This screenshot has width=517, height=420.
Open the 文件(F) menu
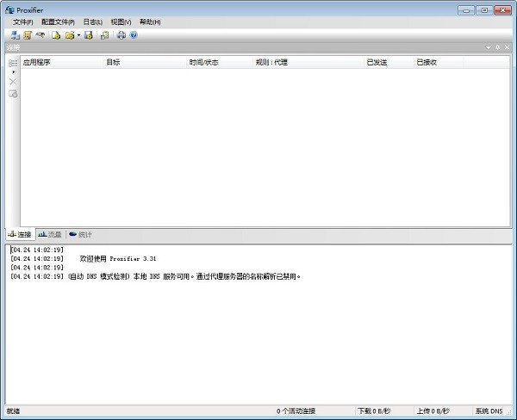(x=23, y=22)
